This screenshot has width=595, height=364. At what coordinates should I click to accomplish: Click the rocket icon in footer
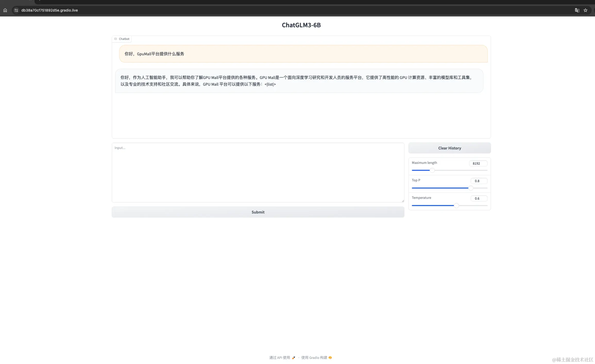point(294,358)
